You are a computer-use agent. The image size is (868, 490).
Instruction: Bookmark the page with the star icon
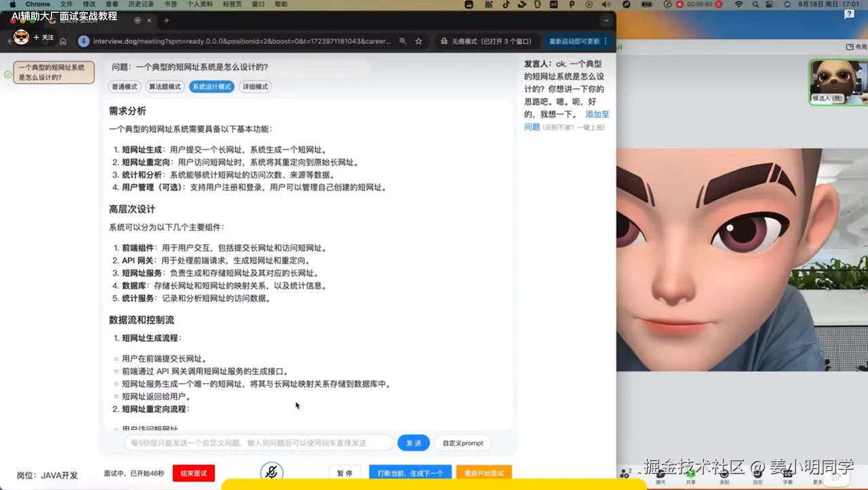(418, 41)
